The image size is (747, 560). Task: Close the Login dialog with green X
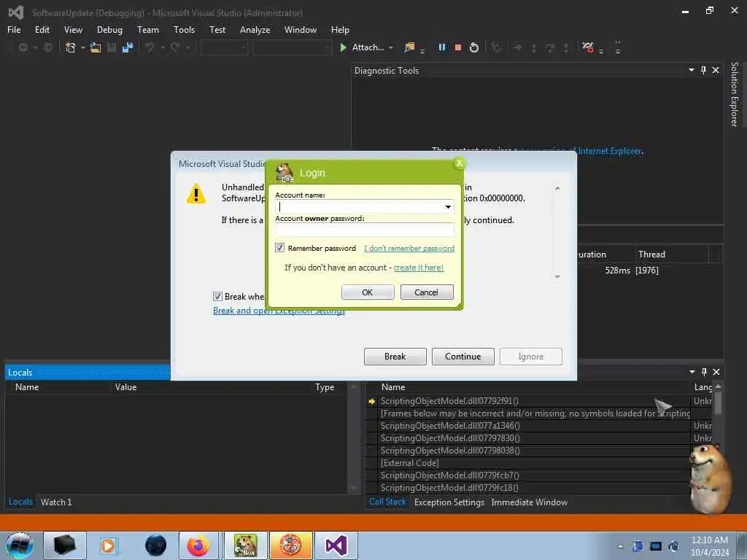point(460,163)
